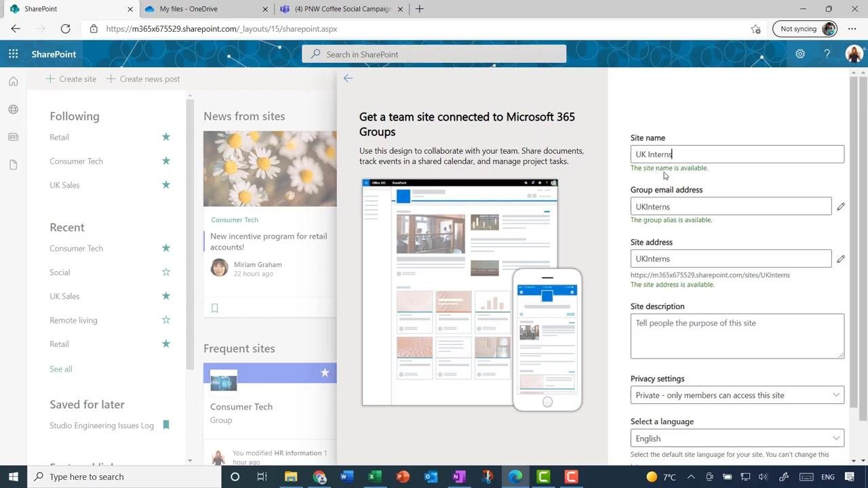Screen dimensions: 868x488
Task: Edit the group email address with pencil icon
Action: (x=841, y=207)
